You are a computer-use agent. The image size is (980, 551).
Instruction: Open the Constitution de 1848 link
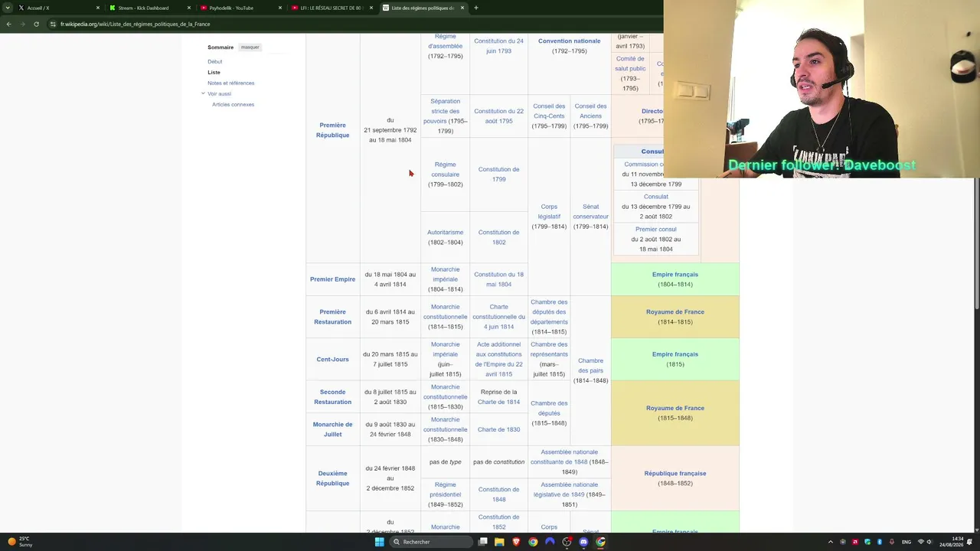[x=498, y=494]
